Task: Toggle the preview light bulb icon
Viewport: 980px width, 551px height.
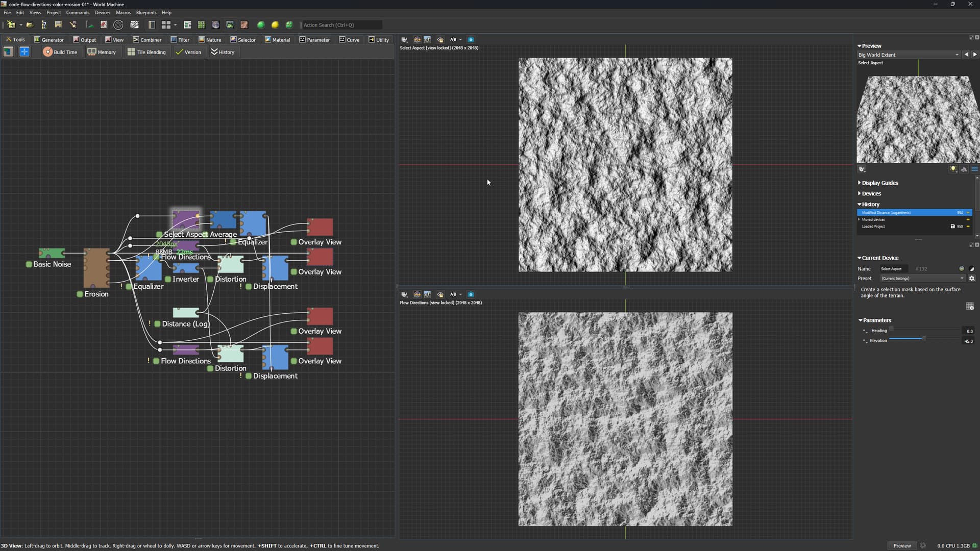Action: pyautogui.click(x=953, y=169)
